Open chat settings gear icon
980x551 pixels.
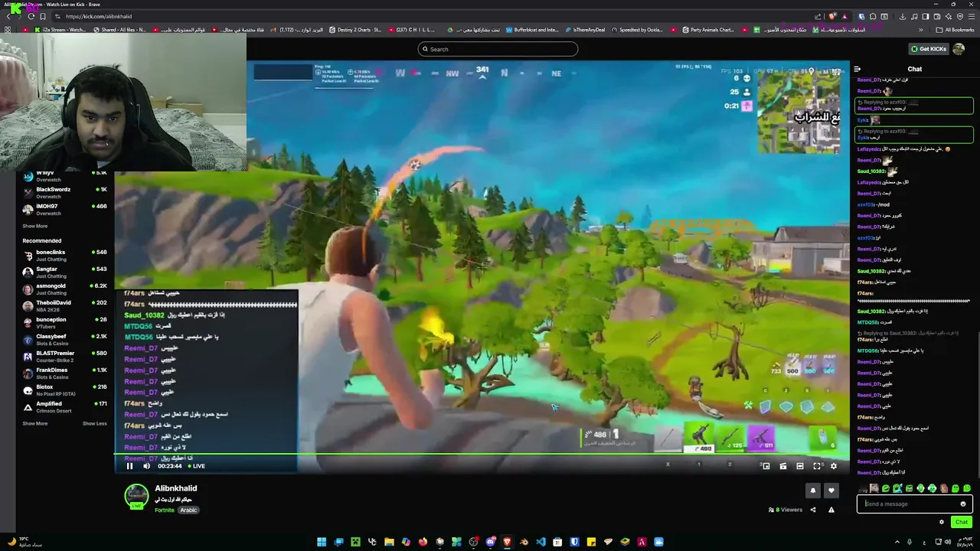click(942, 522)
